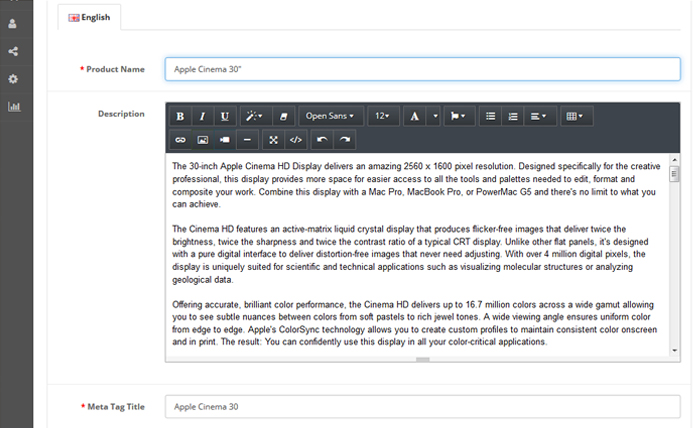693x428 pixels.
Task: Apply recent font color with A button
Action: 415,116
